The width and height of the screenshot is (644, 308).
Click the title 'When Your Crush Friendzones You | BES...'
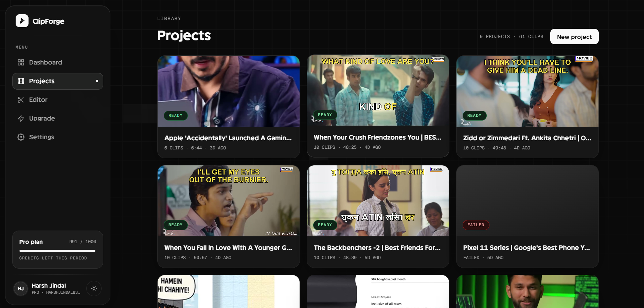[378, 138]
